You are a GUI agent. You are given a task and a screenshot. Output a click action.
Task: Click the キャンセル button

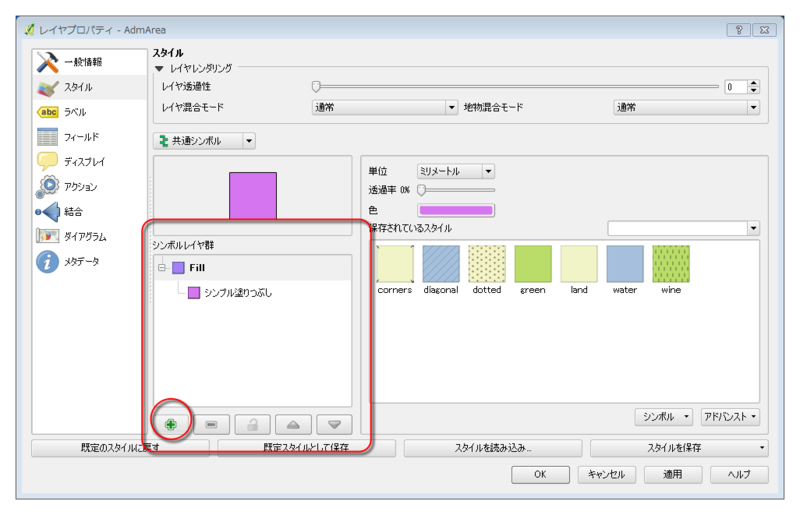(607, 475)
